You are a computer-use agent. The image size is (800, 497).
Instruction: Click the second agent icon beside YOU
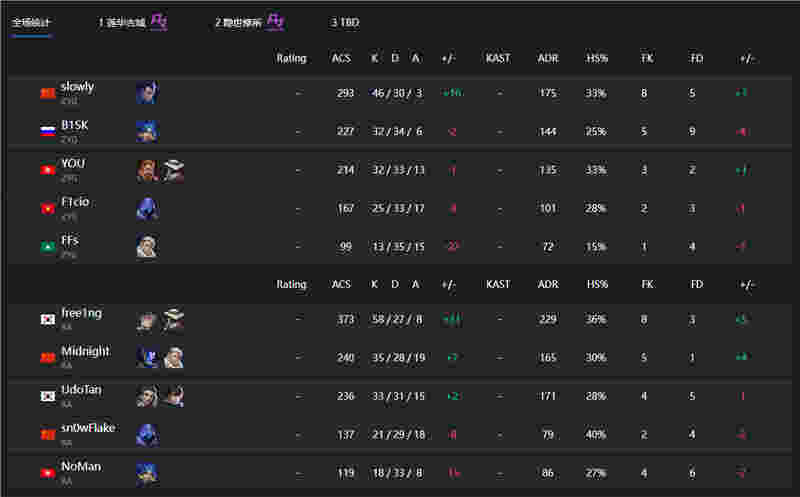click(173, 170)
